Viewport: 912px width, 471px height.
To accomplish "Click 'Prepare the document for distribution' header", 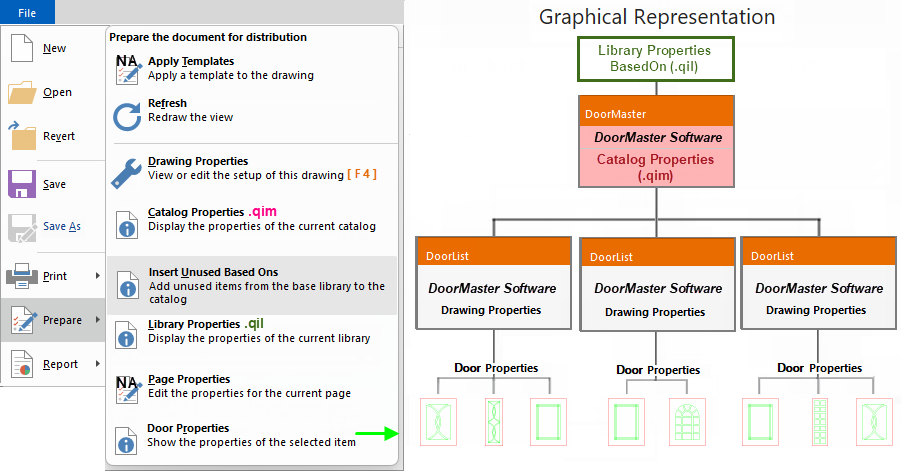I will coord(208,37).
